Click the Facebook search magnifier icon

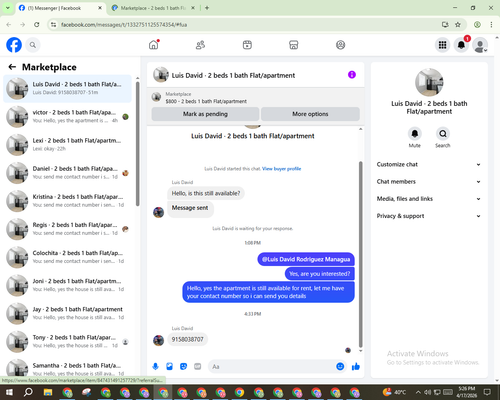33,45
